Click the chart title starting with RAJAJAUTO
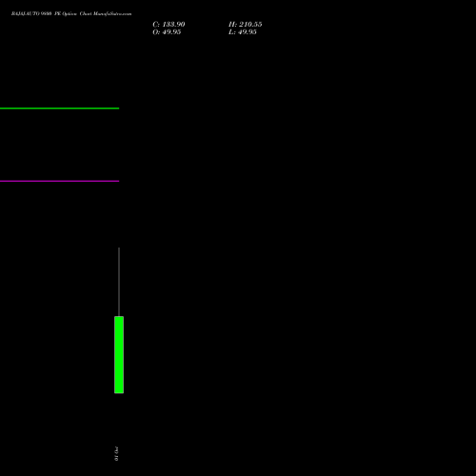The image size is (476, 476). click(x=71, y=14)
